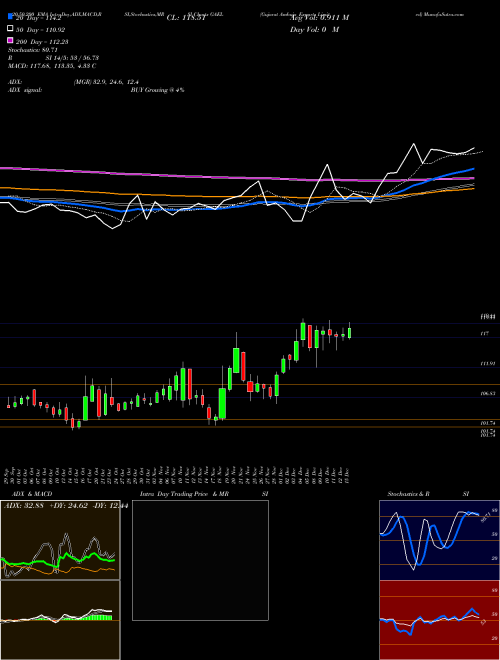Click the 'Stochastics & RSI' panel title
This screenshot has height=660, width=500.
[x=428, y=494]
